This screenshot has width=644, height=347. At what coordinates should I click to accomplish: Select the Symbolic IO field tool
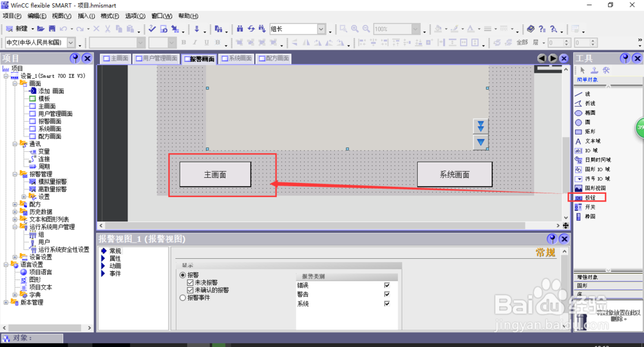(x=592, y=179)
